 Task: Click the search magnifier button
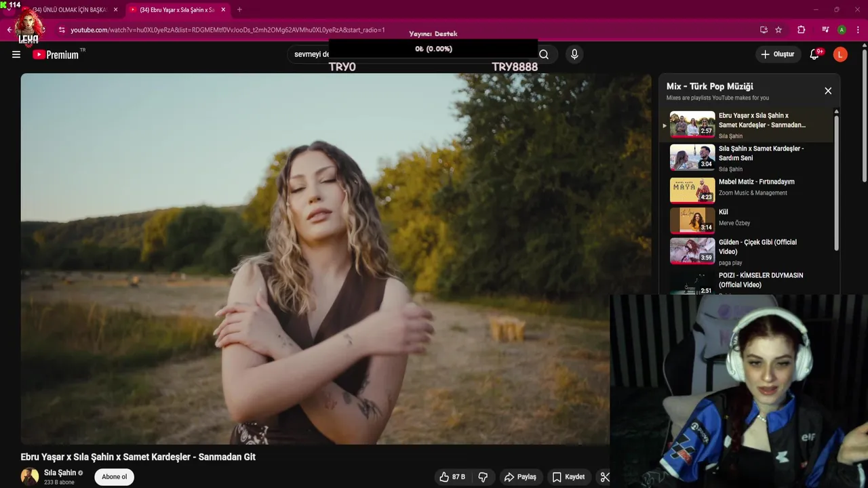(544, 54)
